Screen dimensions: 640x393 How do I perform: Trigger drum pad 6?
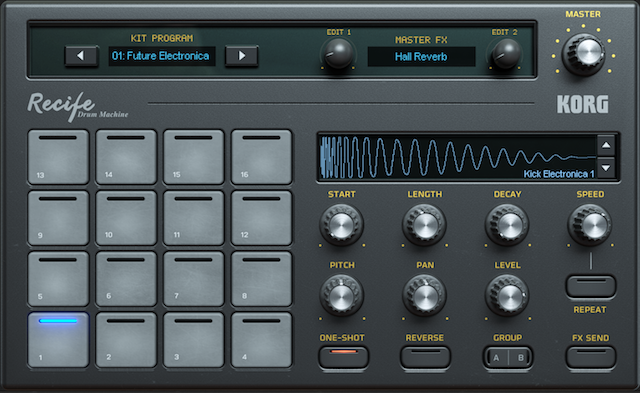(x=126, y=279)
